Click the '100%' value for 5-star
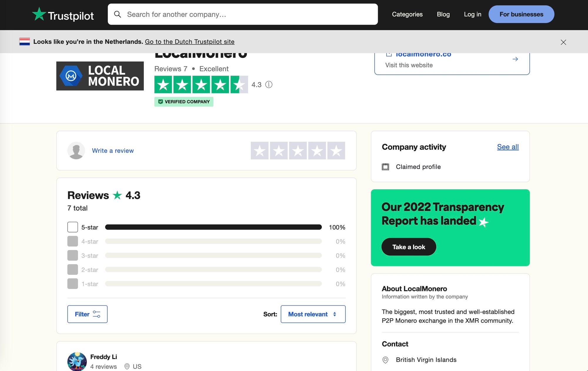Viewport: 588px width, 371px height. coord(337,227)
